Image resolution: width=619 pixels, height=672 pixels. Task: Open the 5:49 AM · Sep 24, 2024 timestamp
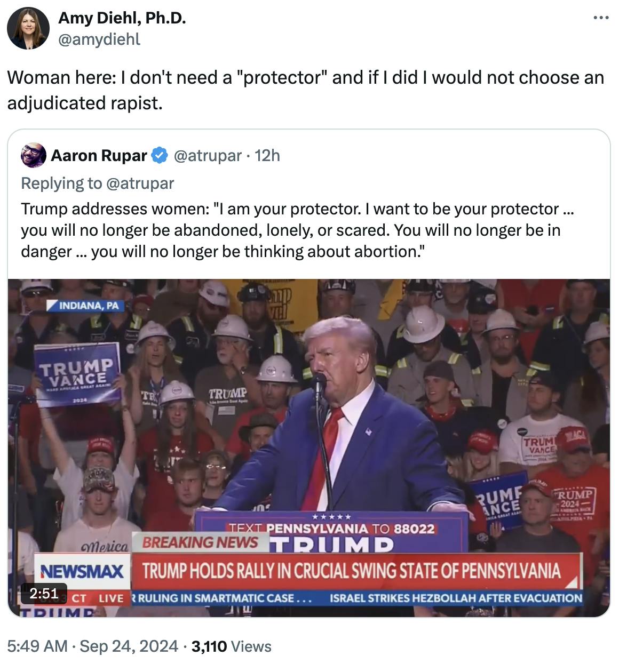(x=92, y=646)
